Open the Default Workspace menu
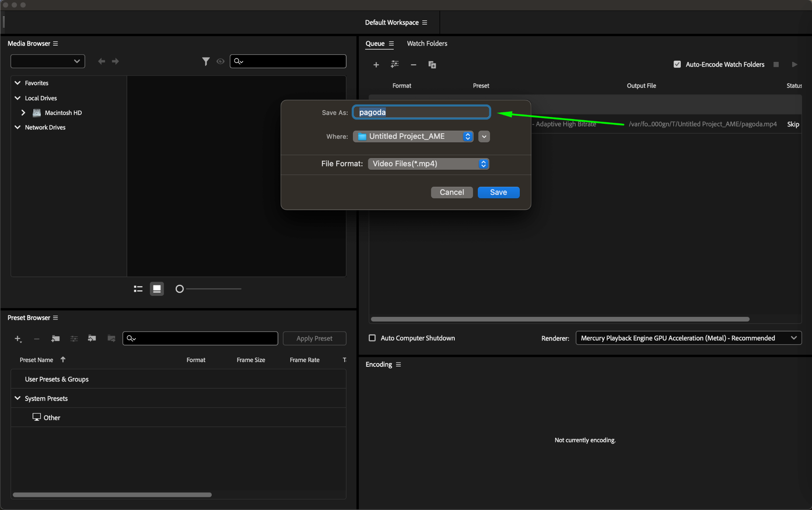 click(425, 23)
